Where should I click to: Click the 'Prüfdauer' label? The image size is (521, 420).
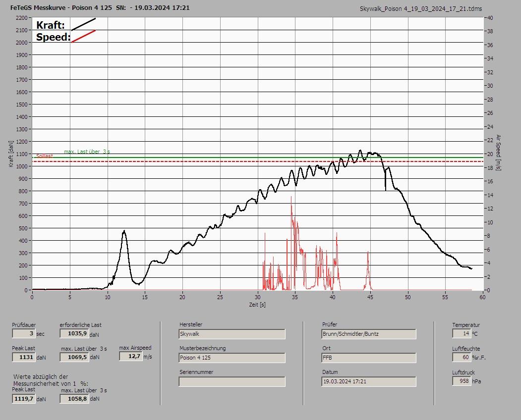pos(24,325)
